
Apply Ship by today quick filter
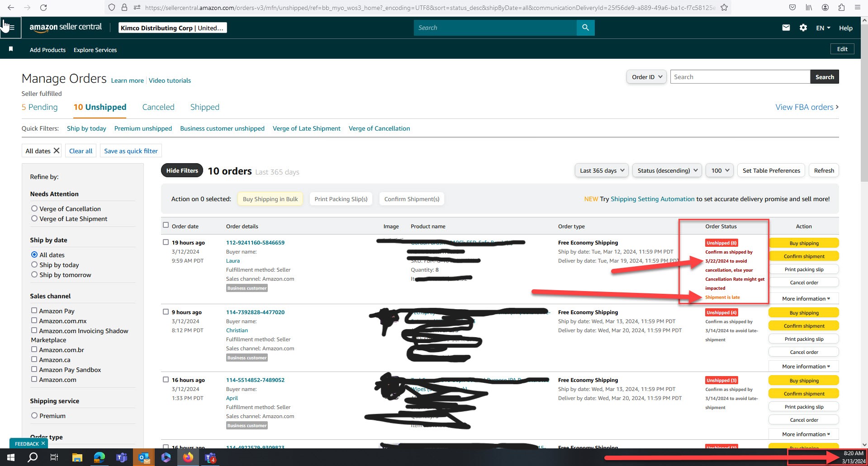(86, 128)
